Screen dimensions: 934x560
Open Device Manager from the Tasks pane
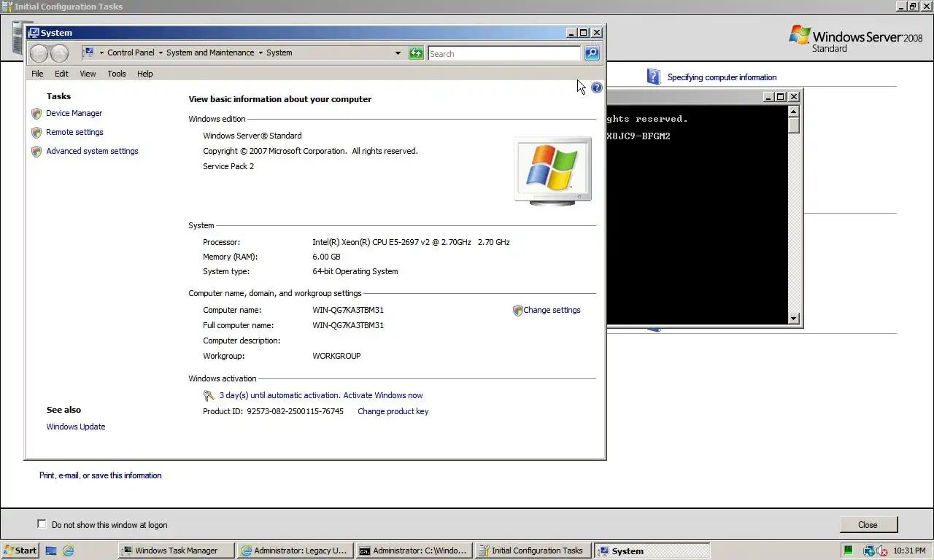[x=74, y=113]
